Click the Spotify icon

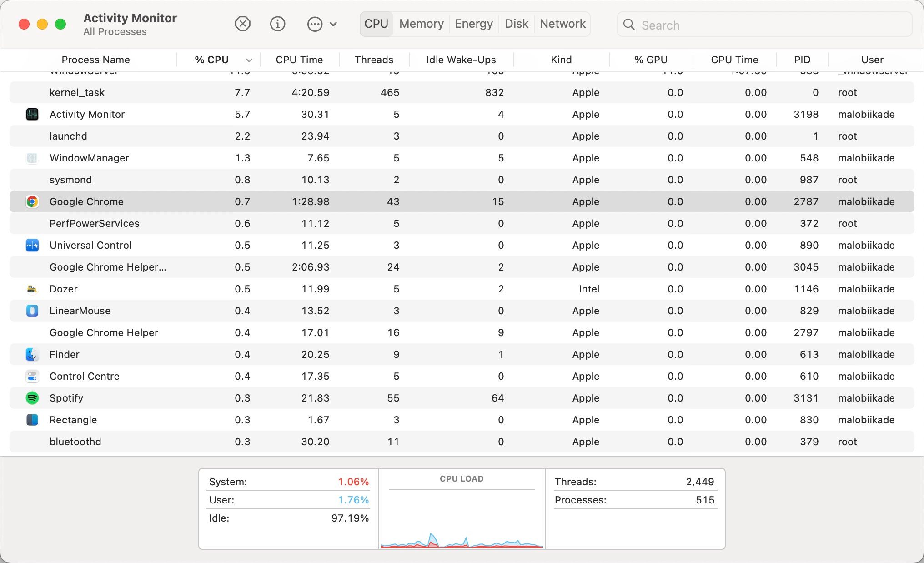(32, 398)
